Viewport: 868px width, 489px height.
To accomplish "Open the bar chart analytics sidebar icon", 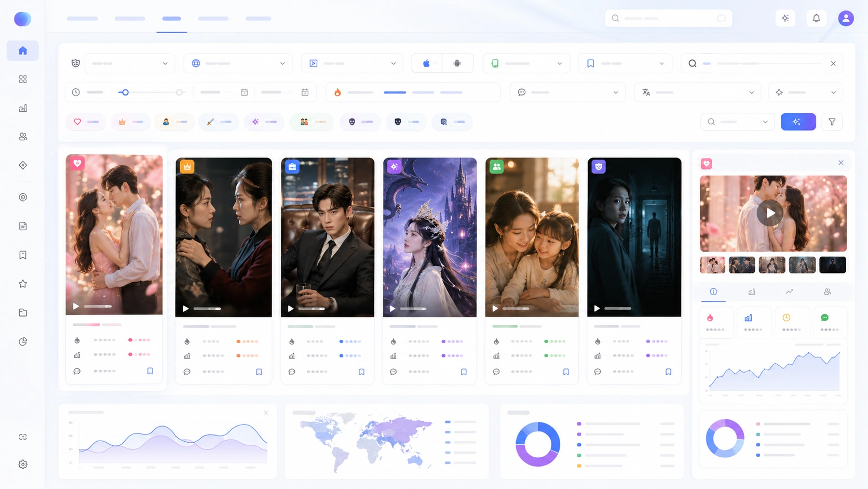I will coord(23,108).
